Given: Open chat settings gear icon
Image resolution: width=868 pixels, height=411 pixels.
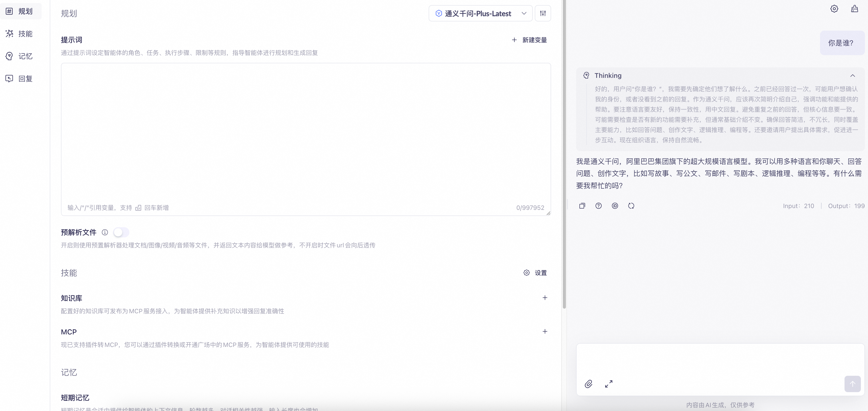Looking at the screenshot, I should pos(834,9).
